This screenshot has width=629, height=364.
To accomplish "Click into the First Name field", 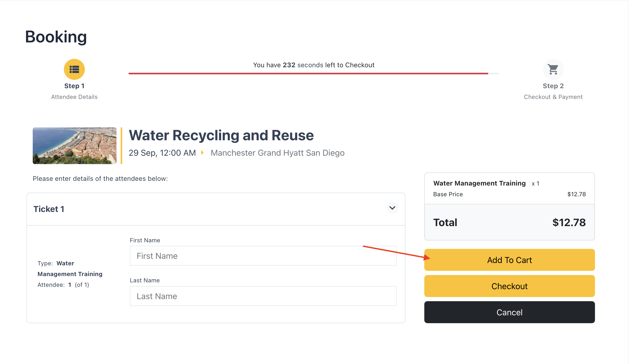I will pos(263,256).
